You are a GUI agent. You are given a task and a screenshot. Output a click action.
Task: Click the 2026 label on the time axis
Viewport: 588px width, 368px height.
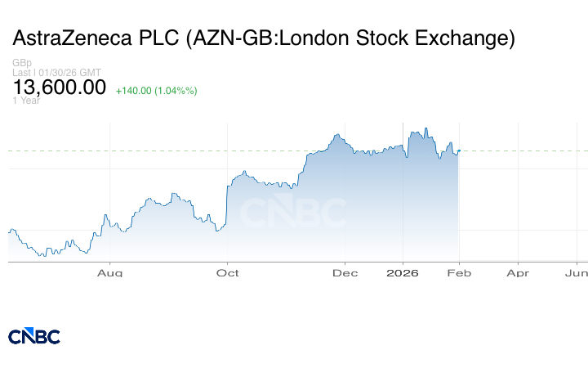(x=403, y=272)
